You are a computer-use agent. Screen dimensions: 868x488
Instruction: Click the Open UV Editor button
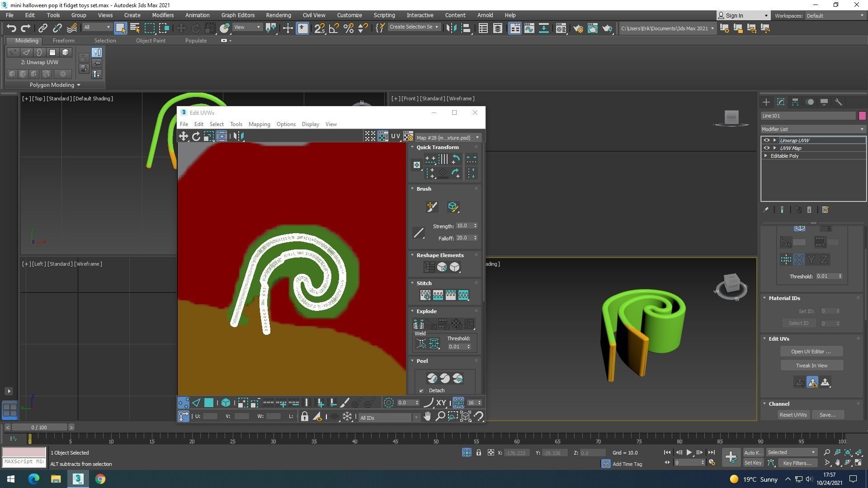(811, 352)
